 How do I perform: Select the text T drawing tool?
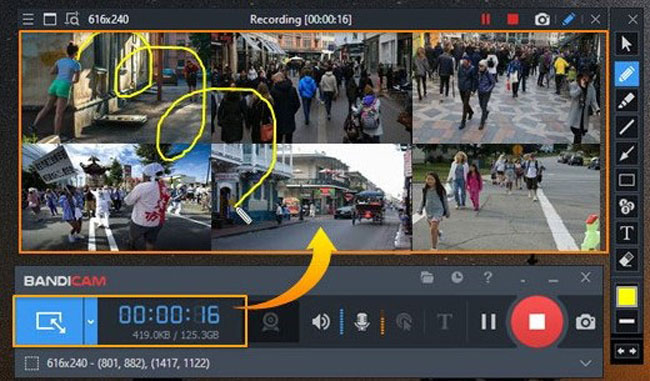626,233
